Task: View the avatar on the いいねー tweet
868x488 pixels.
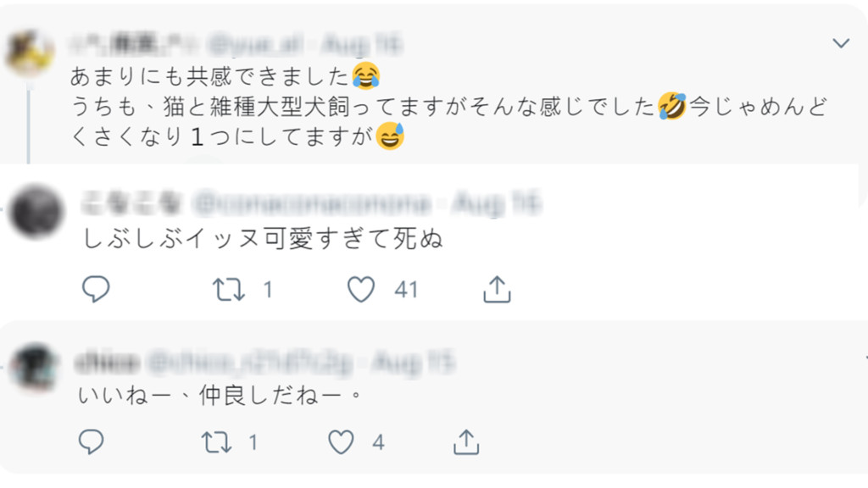Action: tap(36, 367)
